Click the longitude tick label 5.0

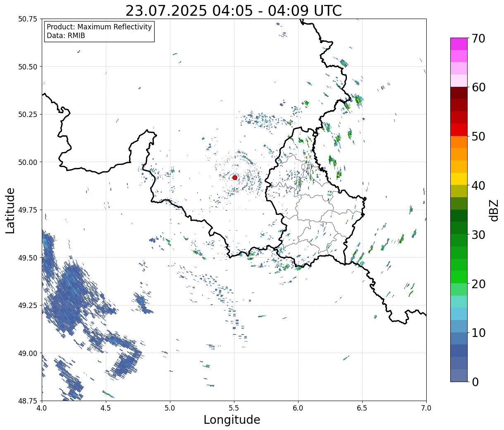pos(170,408)
